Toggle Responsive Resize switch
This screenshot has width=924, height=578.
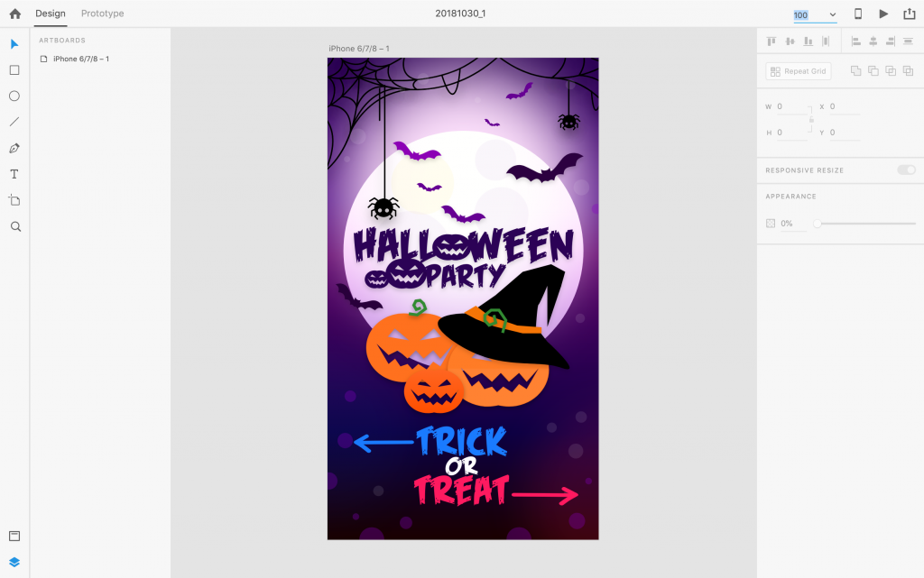tap(906, 170)
